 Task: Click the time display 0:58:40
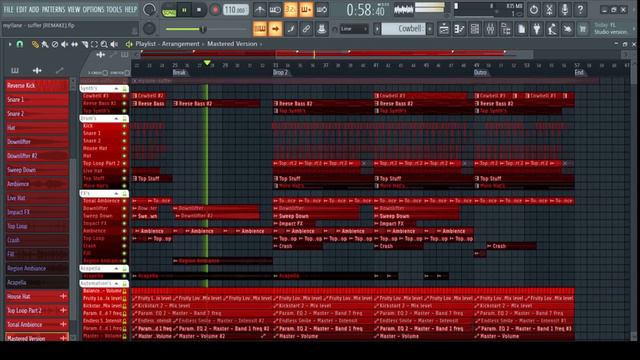(365, 10)
